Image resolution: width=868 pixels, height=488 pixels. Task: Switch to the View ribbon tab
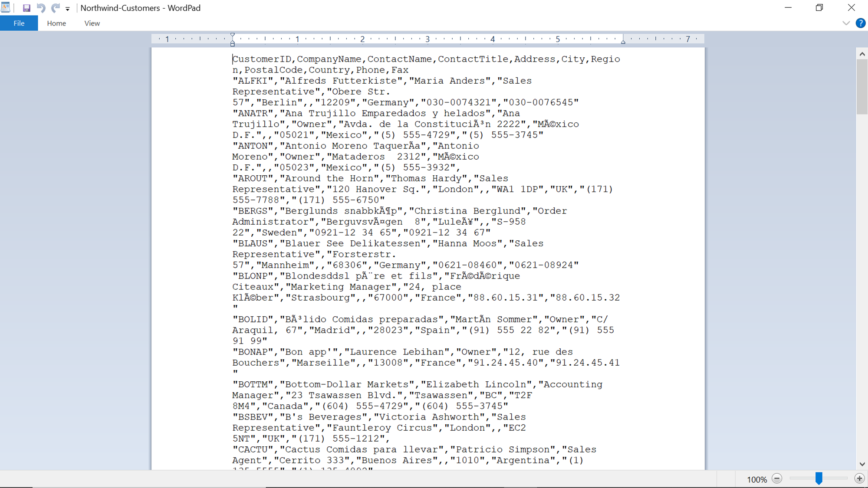coord(92,23)
